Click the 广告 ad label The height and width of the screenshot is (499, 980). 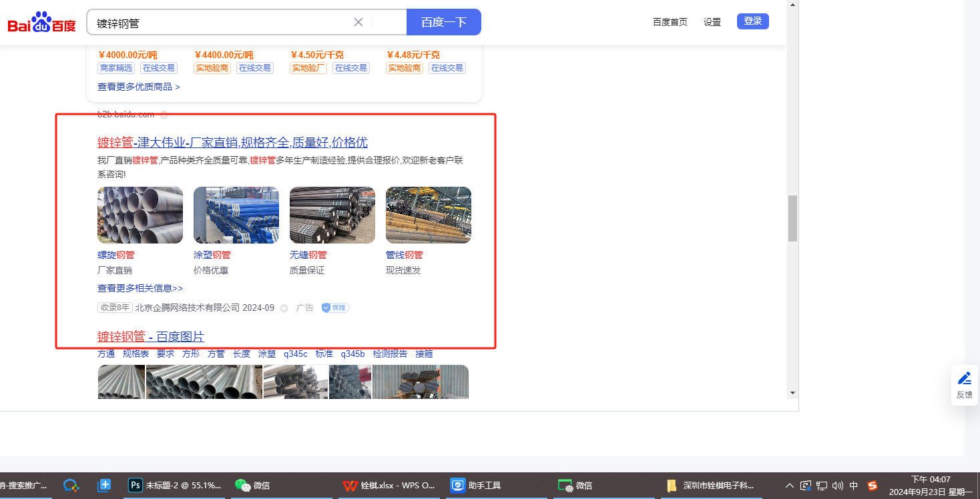(x=305, y=308)
